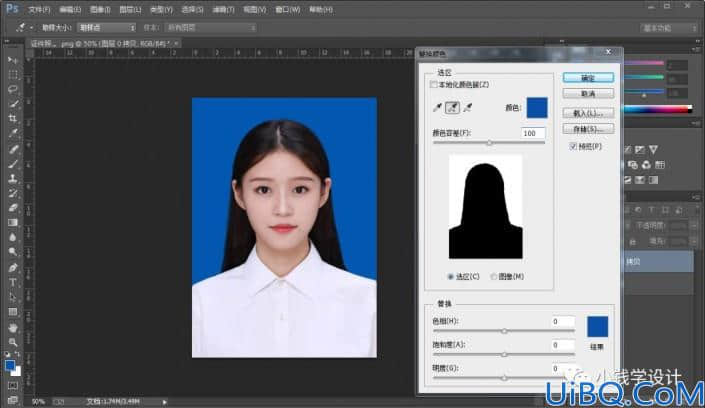
Task: Open the 窗口(W) menu
Action: [x=288, y=9]
